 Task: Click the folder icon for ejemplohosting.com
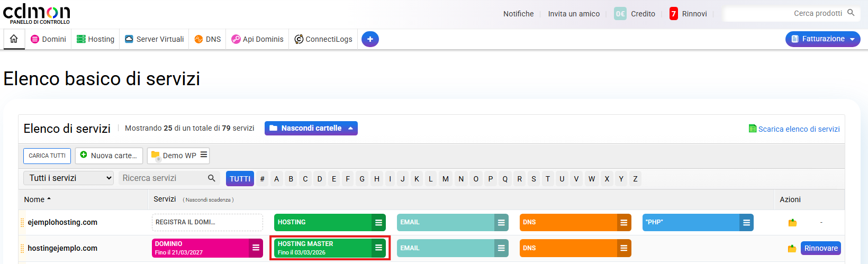click(x=792, y=223)
